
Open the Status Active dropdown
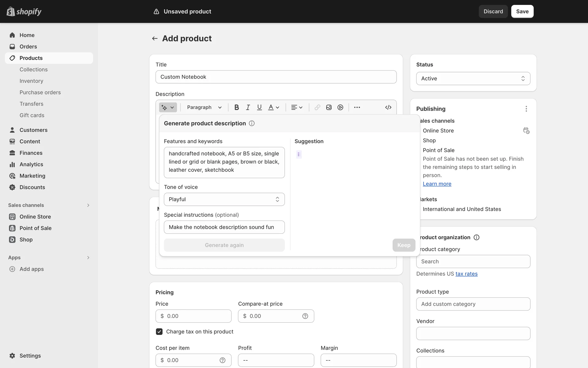pos(473,79)
